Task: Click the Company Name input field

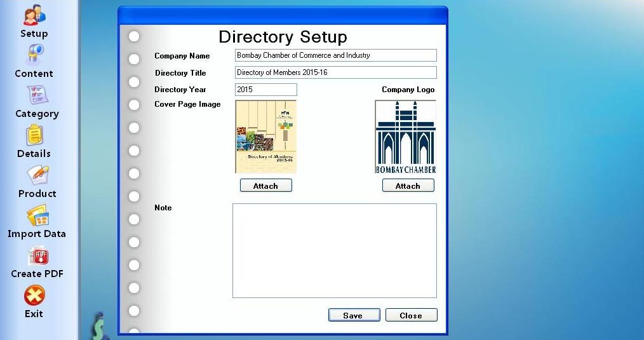Action: 335,55
